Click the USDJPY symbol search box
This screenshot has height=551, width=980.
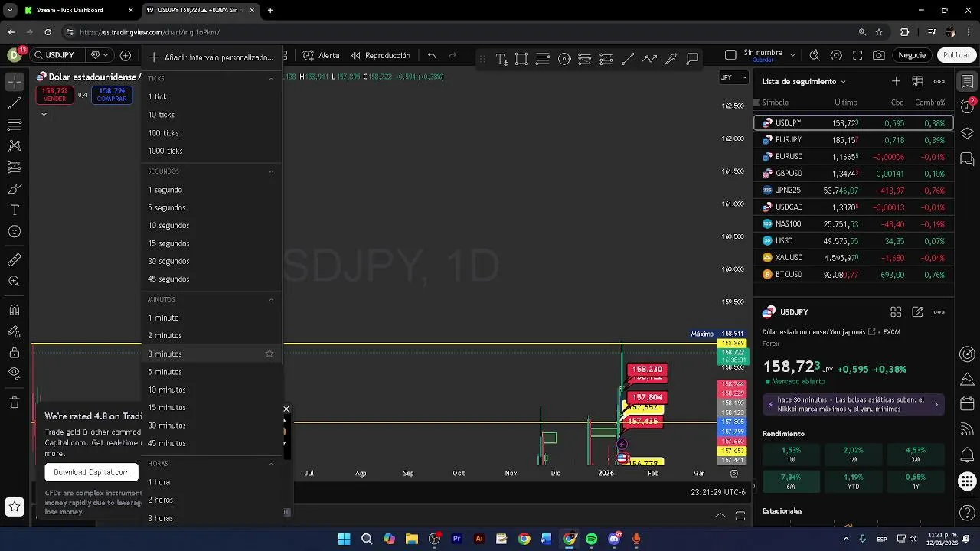coord(60,55)
